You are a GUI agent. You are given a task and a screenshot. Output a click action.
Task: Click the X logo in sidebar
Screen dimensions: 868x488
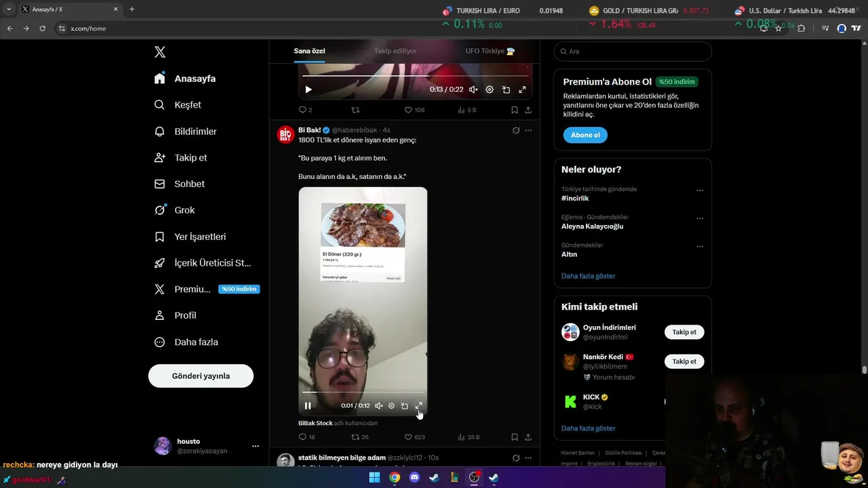160,52
